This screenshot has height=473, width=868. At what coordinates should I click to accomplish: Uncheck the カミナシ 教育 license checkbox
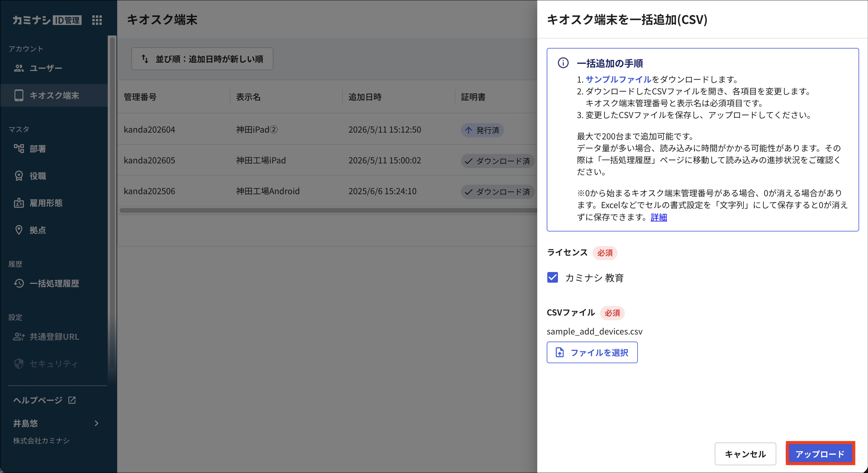(553, 278)
